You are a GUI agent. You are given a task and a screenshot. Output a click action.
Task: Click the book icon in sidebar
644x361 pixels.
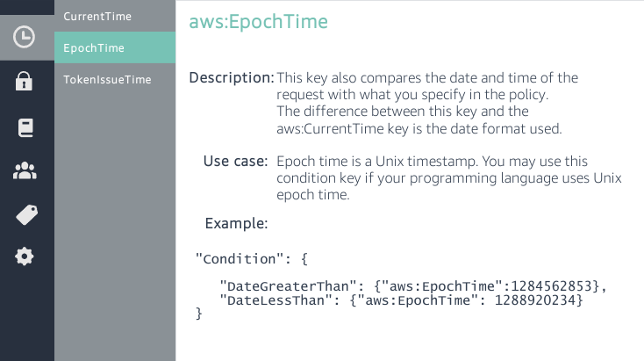[25, 128]
